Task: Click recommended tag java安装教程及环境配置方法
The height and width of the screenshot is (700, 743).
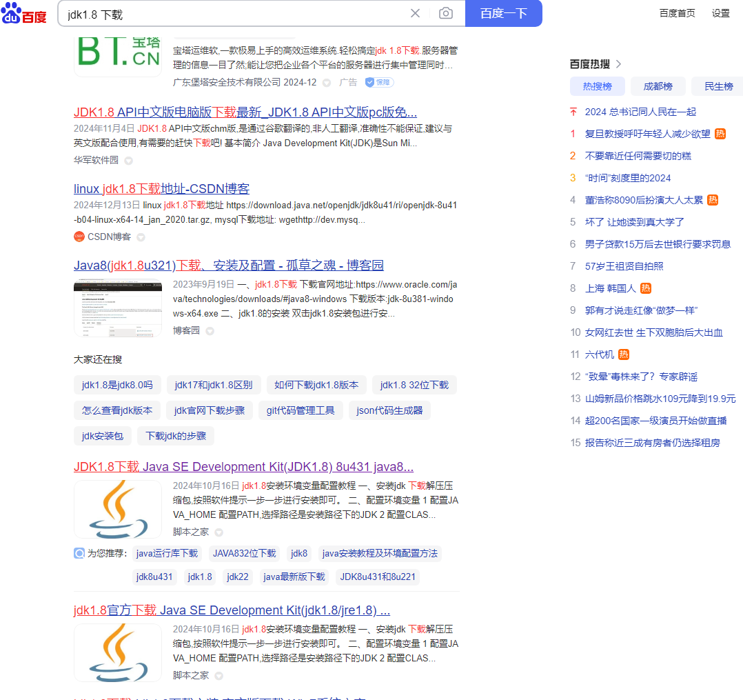Action: point(380,553)
